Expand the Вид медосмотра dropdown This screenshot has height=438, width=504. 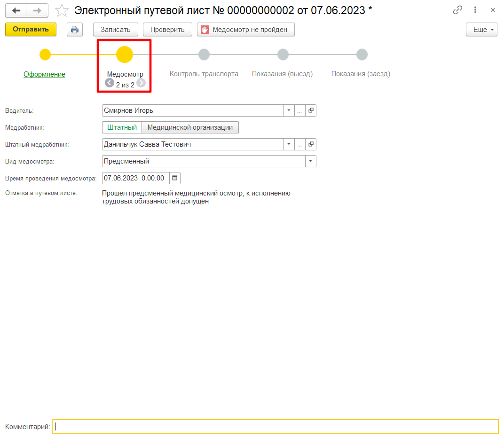(x=310, y=161)
